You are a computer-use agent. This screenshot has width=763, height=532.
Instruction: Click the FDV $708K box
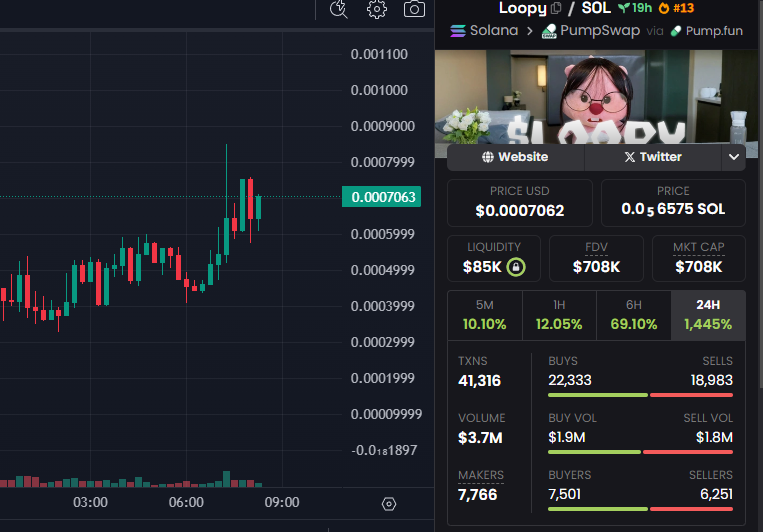[596, 258]
